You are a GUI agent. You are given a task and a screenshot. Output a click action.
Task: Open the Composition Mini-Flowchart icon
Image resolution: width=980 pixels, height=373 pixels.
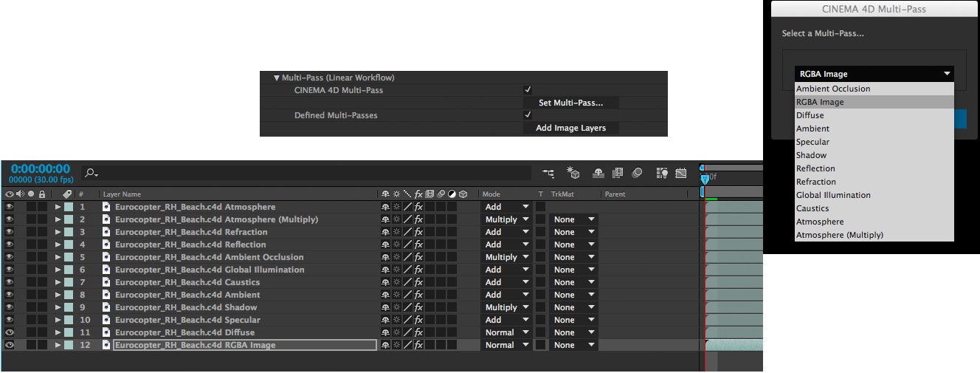click(548, 173)
